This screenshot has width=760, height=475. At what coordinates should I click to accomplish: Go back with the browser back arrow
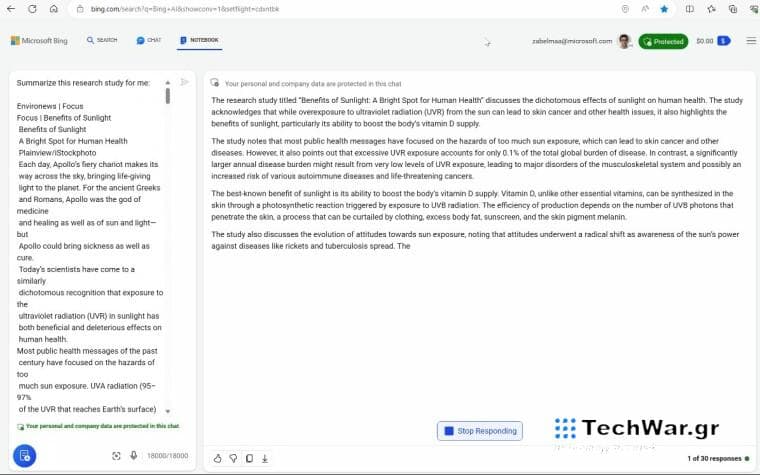click(11, 9)
